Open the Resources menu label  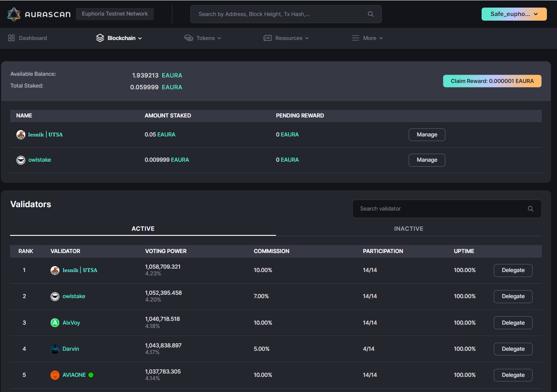pos(289,38)
